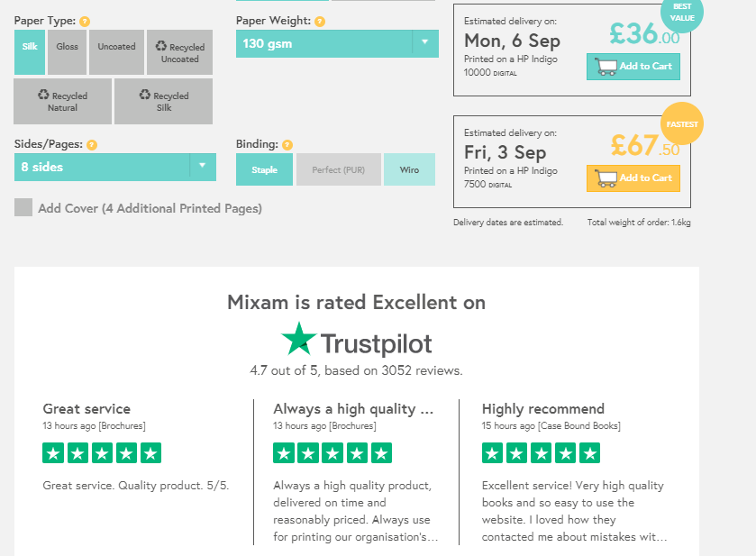Click the cart icon in £36.00 offer
The image size is (756, 556).
click(605, 67)
